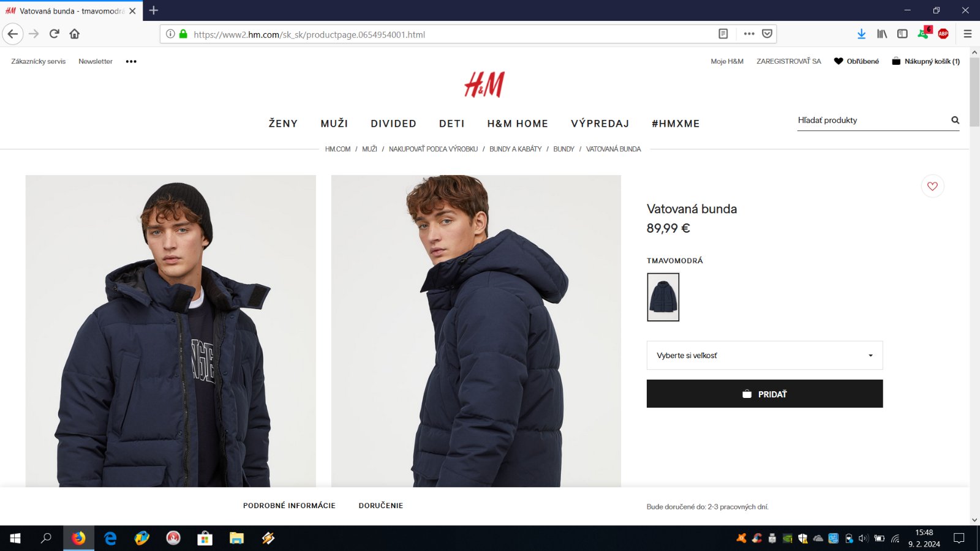Open the shopping bag Nákupný košík
980x551 pixels.
point(926,61)
